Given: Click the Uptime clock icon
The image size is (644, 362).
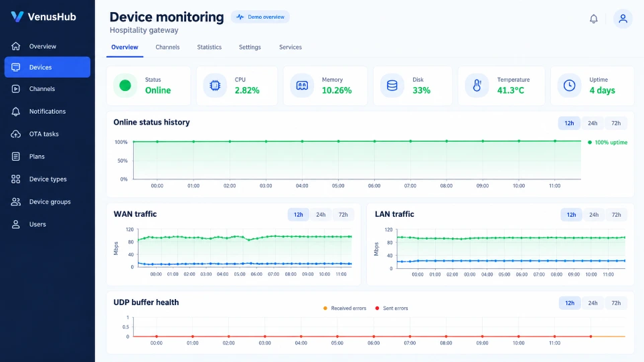Looking at the screenshot, I should point(569,86).
